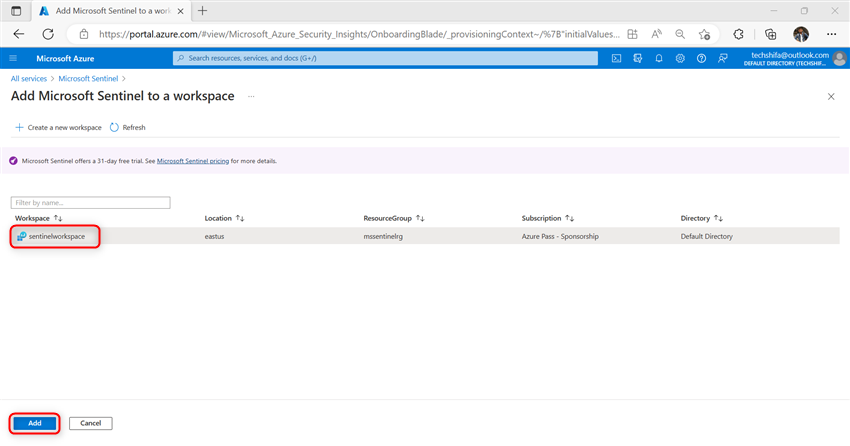The width and height of the screenshot is (850, 446).
Task: Open browser extensions icon
Action: pyautogui.click(x=738, y=34)
